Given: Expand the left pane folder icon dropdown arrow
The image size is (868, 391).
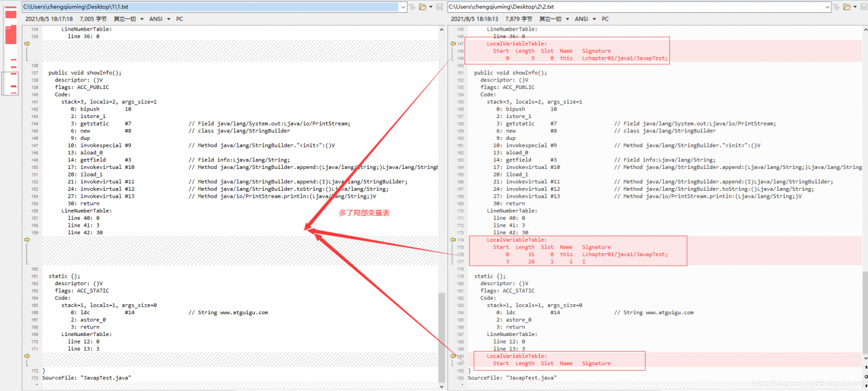Looking at the screenshot, I should (429, 7).
